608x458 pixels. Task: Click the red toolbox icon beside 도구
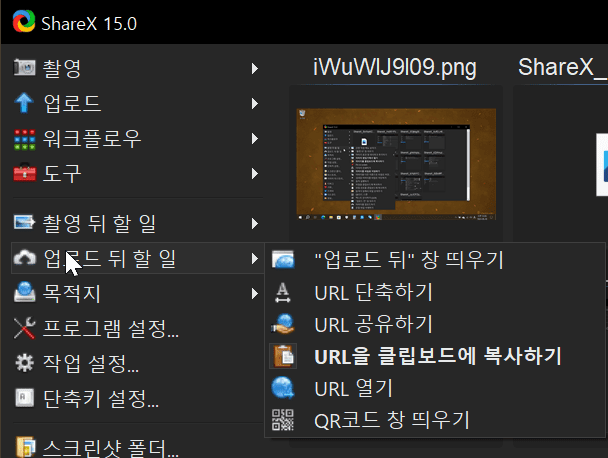(x=24, y=173)
